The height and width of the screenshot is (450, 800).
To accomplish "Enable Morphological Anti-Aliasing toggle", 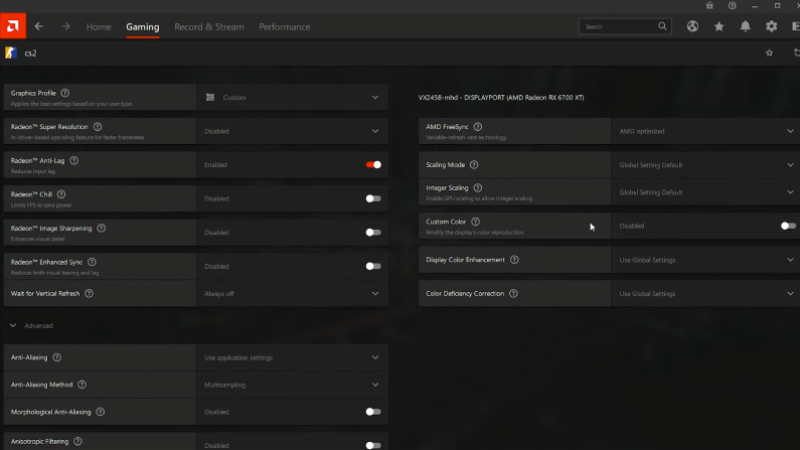I will click(373, 412).
